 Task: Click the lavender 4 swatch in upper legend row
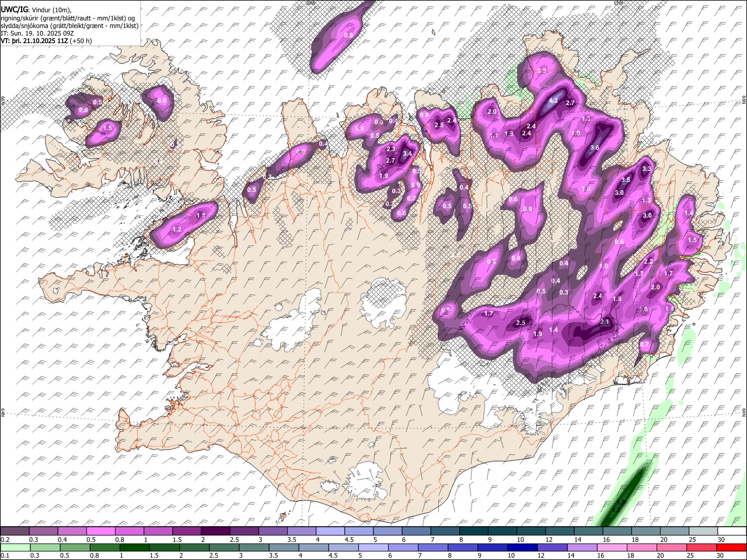pos(330,531)
